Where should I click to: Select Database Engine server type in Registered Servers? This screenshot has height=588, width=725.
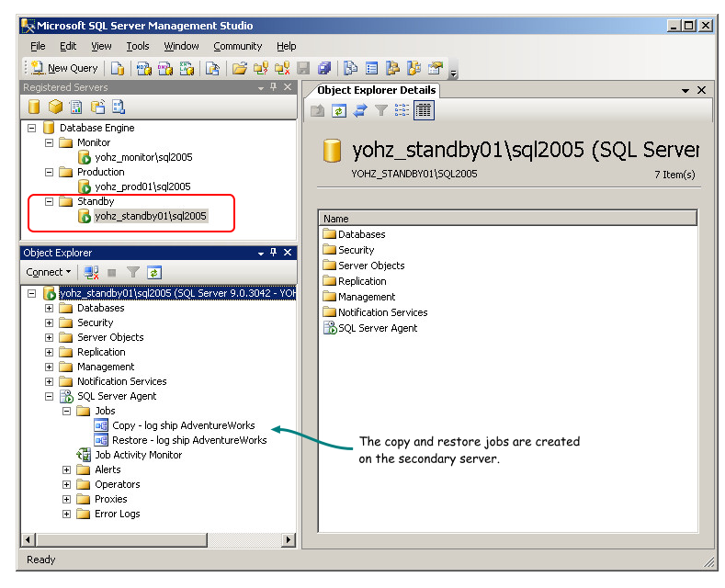point(34,107)
